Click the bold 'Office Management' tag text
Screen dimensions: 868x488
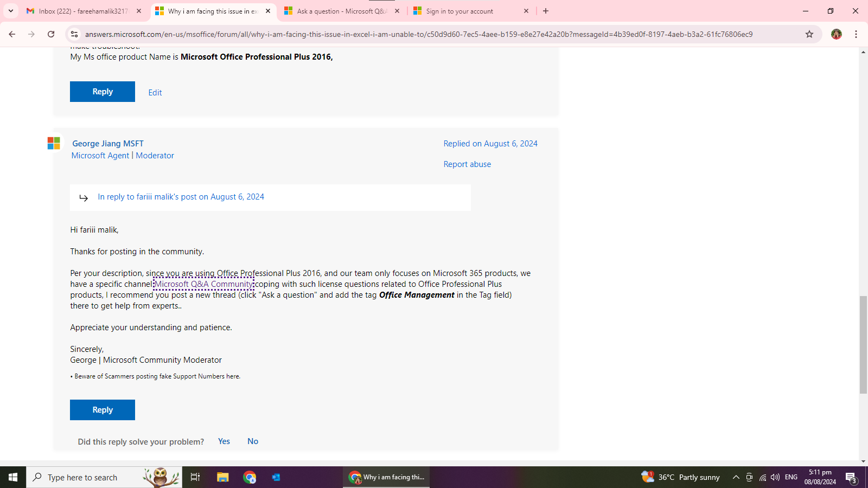point(417,295)
